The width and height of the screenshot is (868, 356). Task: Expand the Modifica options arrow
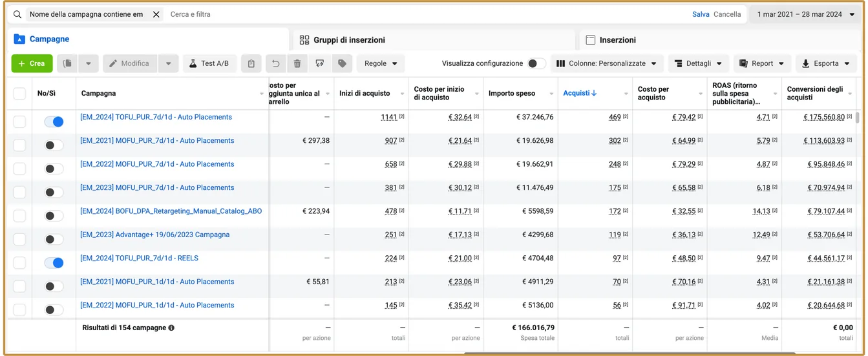point(168,63)
